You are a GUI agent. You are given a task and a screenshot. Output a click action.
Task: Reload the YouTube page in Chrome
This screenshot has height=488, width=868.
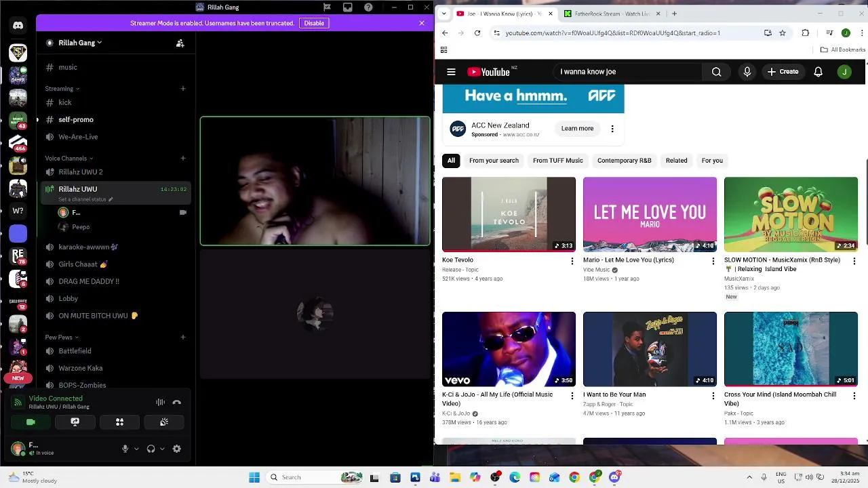point(477,33)
